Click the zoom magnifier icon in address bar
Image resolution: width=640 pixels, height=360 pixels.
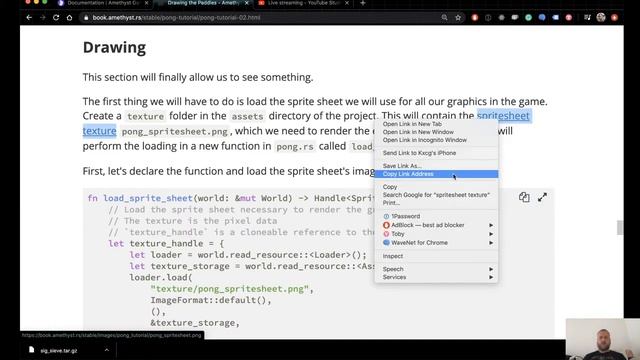444,18
